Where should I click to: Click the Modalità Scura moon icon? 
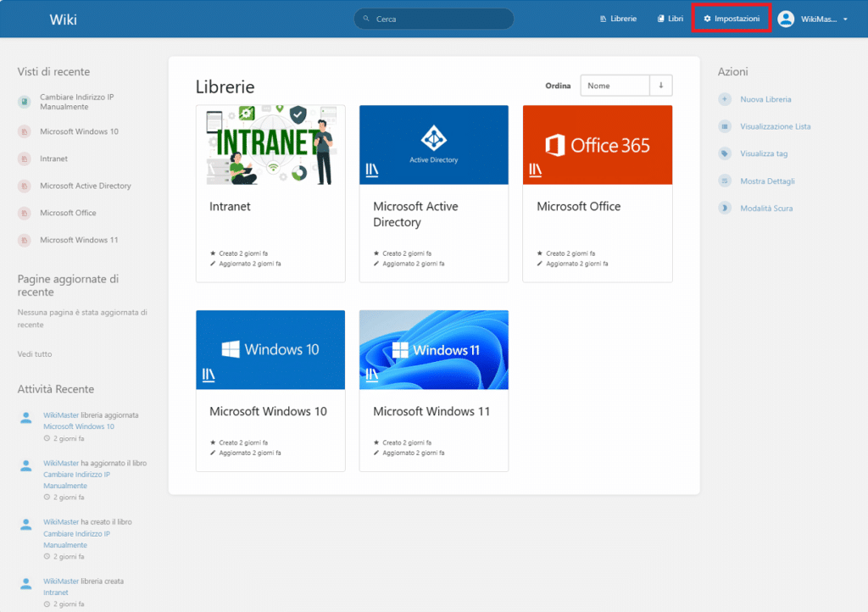(x=725, y=208)
